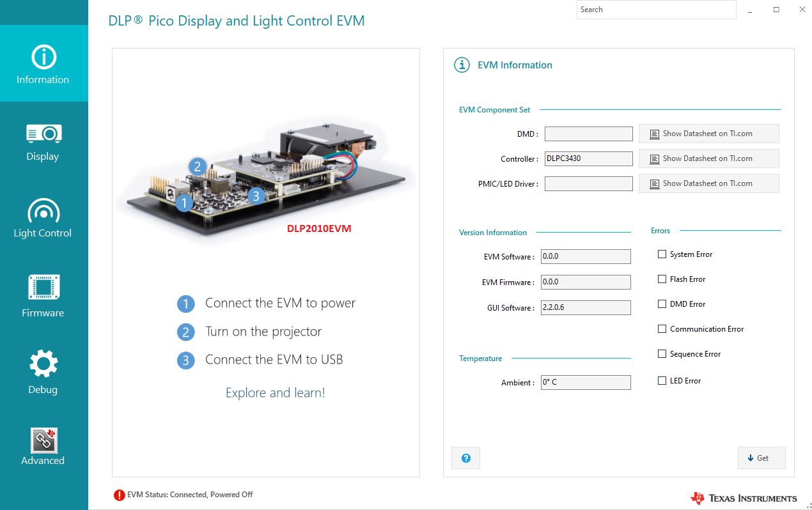Check the DMD Error box

point(662,304)
